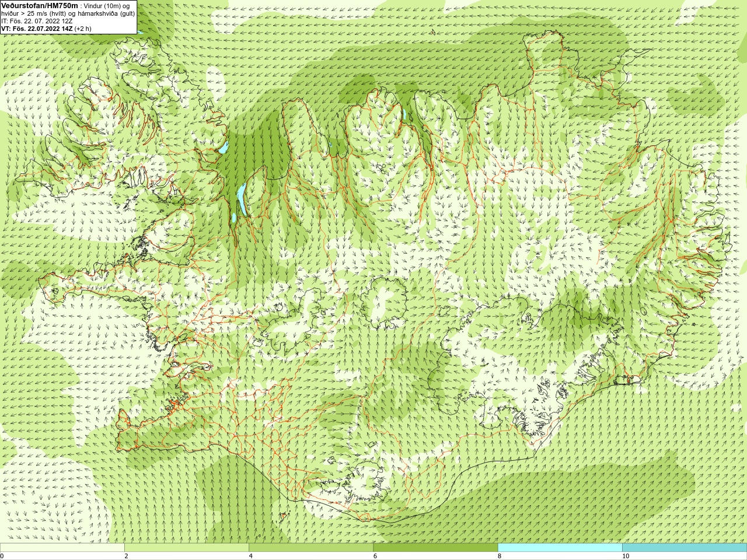Pick the light green 2–4 m/s band
This screenshot has width=747, height=560.
click(187, 548)
